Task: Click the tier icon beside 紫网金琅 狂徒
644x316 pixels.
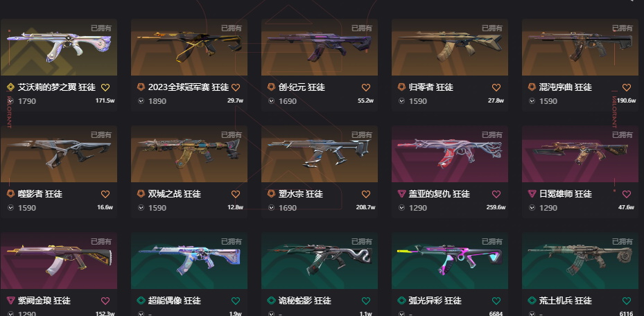Action: (x=10, y=300)
